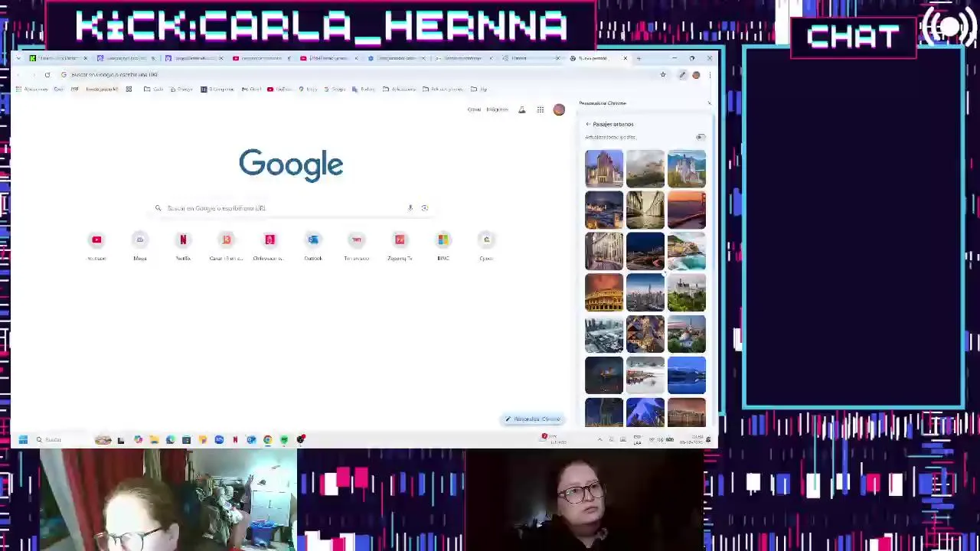Viewport: 980px width, 551px height.
Task: Reload the page in Chrome
Action: 47,75
